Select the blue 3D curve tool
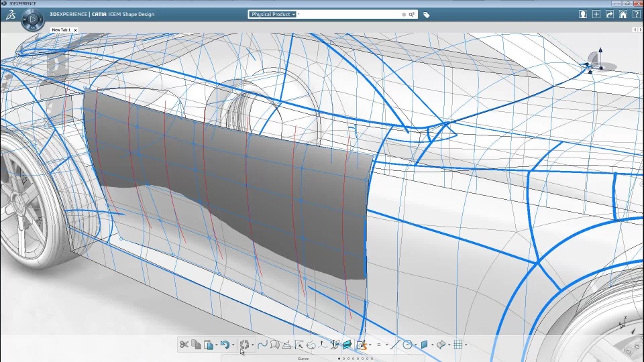The width and height of the screenshot is (644, 362). (262, 345)
